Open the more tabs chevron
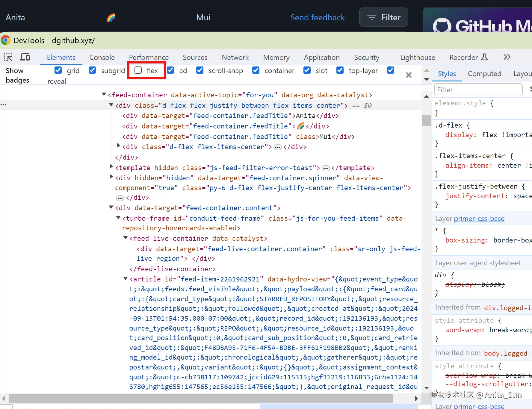 [x=507, y=57]
